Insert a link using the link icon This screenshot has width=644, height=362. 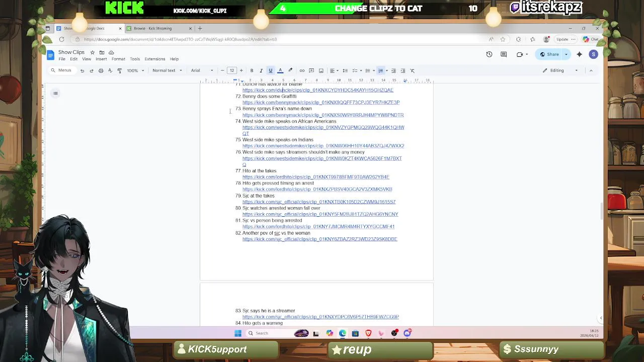tap(302, 70)
